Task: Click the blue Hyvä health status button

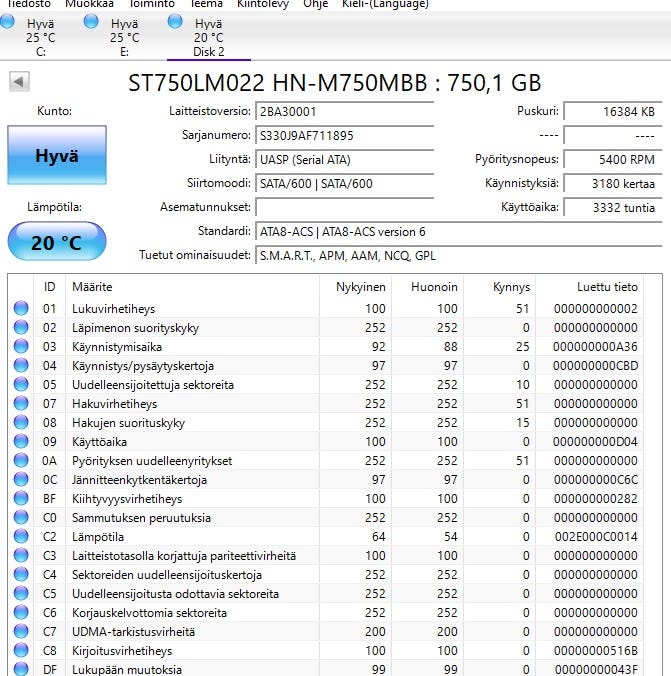Action: (x=56, y=156)
